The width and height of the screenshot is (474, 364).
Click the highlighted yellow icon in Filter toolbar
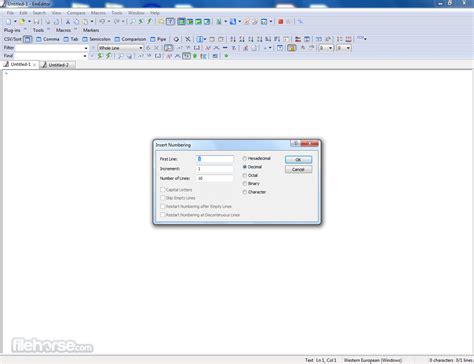[292, 48]
